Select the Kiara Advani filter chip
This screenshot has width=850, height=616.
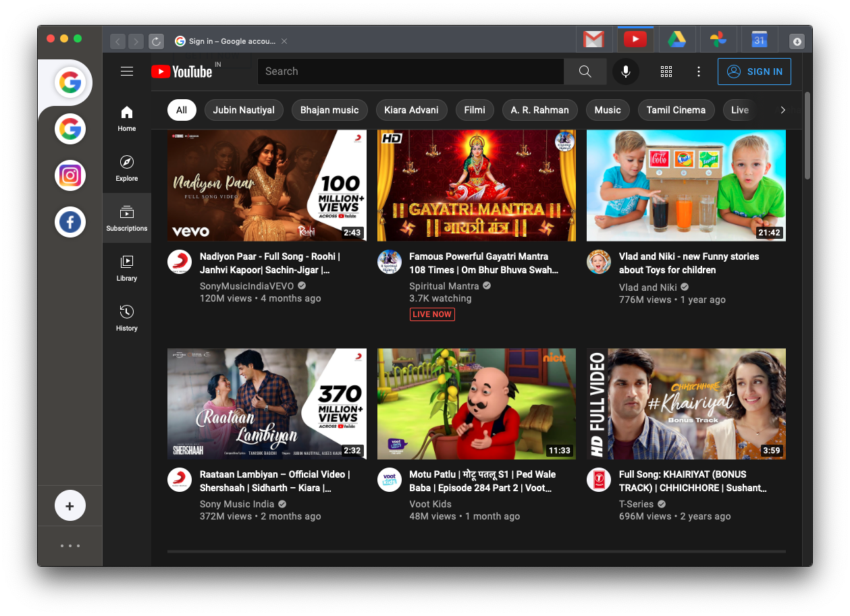click(x=411, y=110)
